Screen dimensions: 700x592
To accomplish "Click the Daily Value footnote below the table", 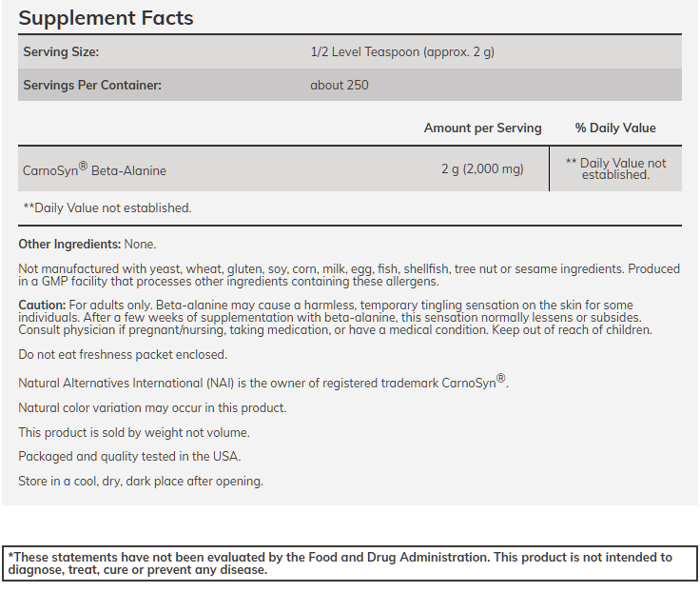I will [107, 207].
